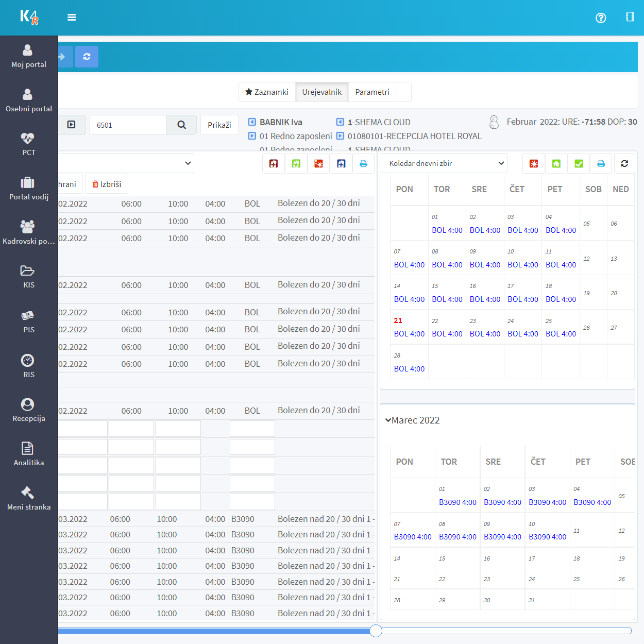This screenshot has width=644, height=644.
Task: Click green checkmark icon in calendar toolbar
Action: tap(579, 163)
